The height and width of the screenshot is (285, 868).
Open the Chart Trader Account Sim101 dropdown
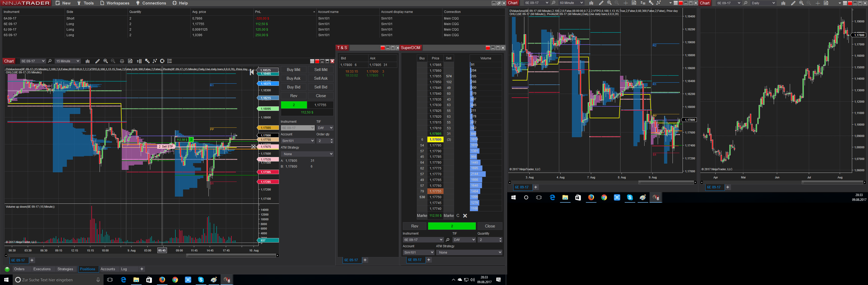pos(297,141)
